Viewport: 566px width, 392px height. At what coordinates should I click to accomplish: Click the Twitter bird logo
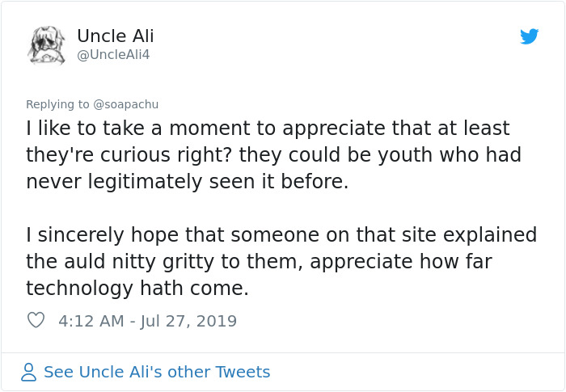click(530, 36)
